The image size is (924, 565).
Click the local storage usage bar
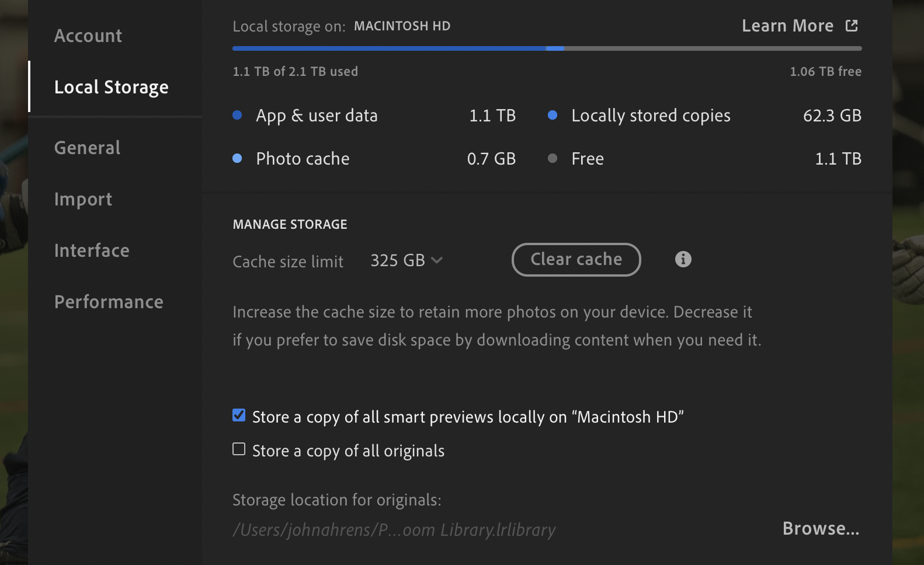(547, 48)
